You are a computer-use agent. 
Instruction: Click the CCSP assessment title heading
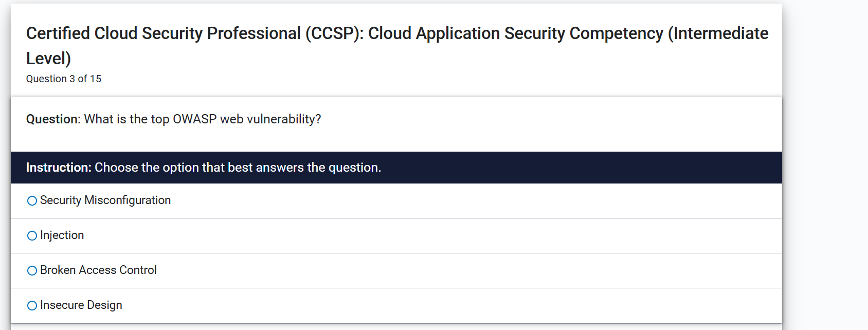(x=396, y=45)
